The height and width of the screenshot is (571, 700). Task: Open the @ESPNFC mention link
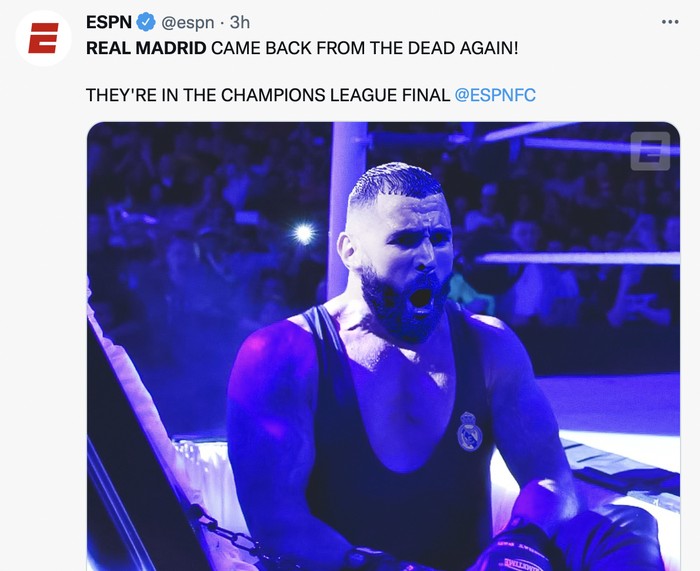pos(495,95)
